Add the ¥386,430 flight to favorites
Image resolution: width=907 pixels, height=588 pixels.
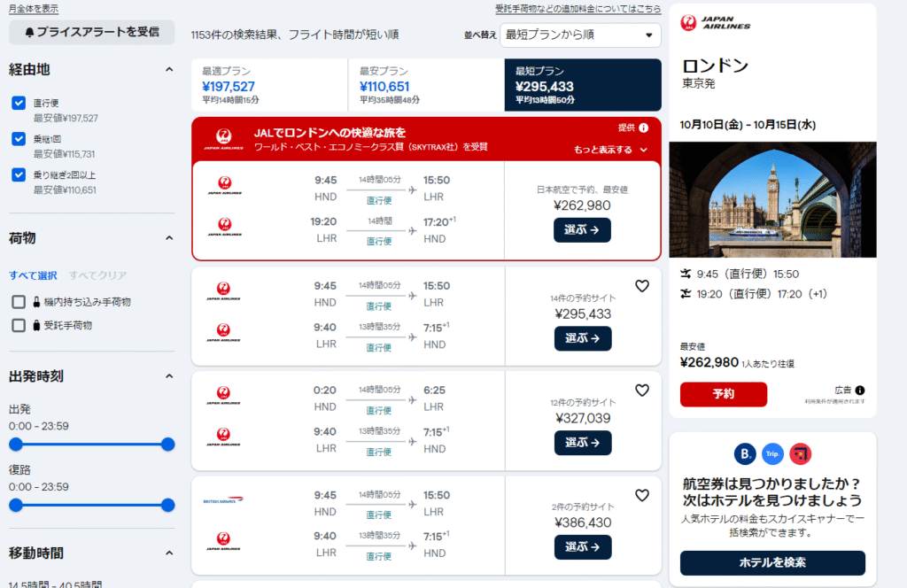[642, 496]
